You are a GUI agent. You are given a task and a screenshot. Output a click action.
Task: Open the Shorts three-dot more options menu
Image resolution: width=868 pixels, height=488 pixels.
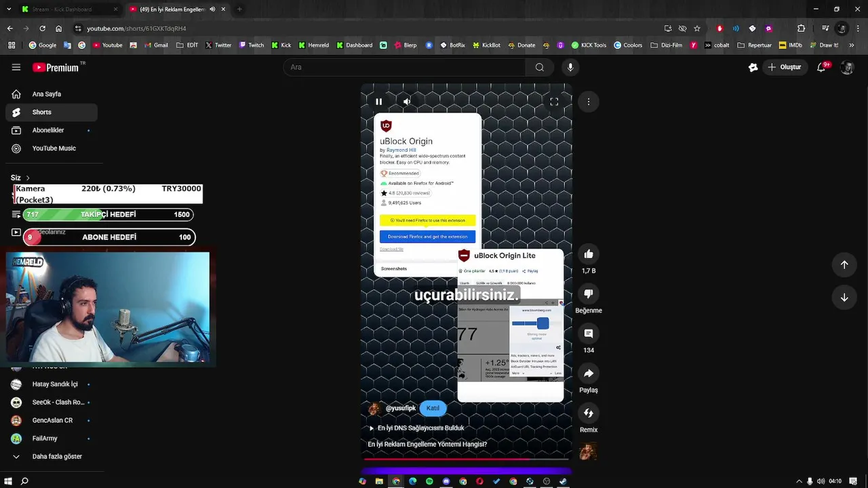589,102
